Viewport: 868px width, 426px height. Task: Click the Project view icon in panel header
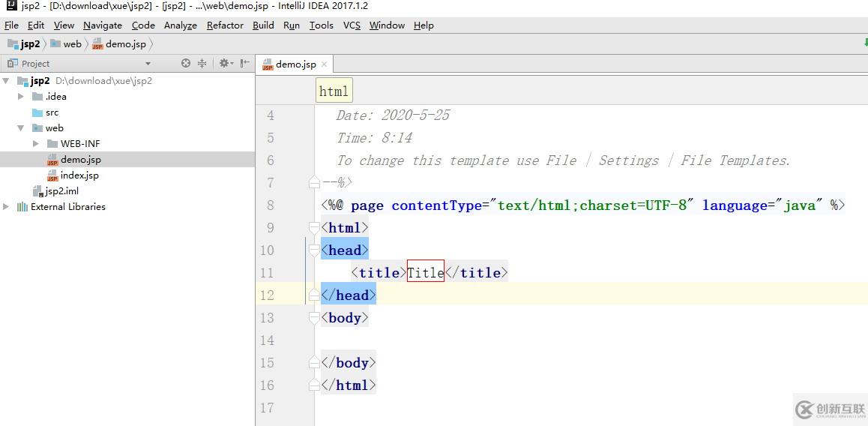click(x=12, y=64)
